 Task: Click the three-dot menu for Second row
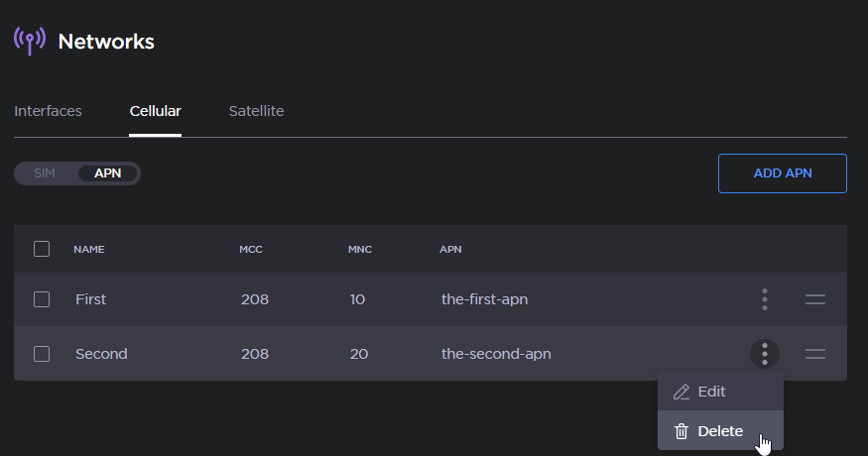coord(765,354)
